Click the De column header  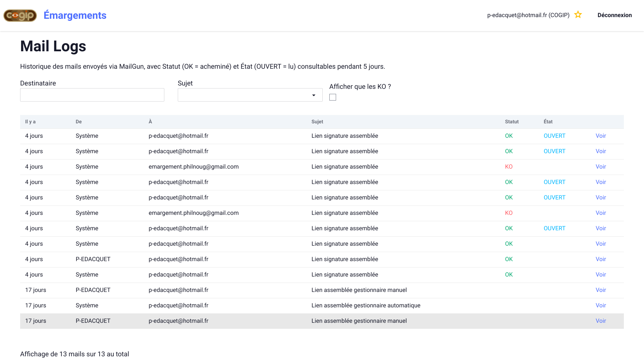[78, 122]
